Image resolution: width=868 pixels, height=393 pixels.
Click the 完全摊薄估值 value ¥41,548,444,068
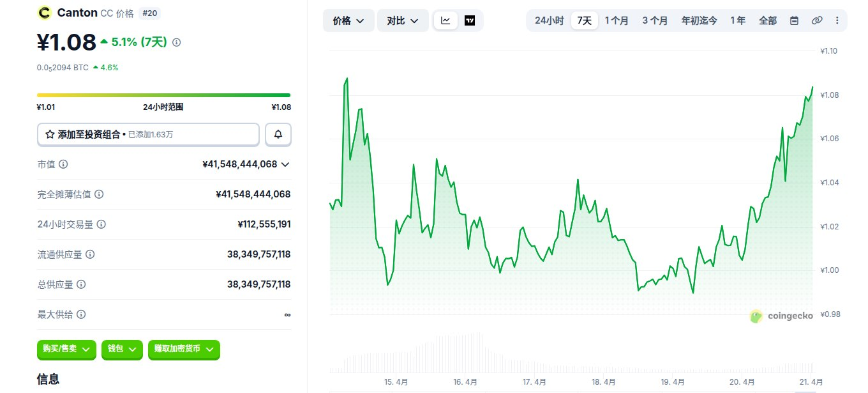tap(253, 194)
